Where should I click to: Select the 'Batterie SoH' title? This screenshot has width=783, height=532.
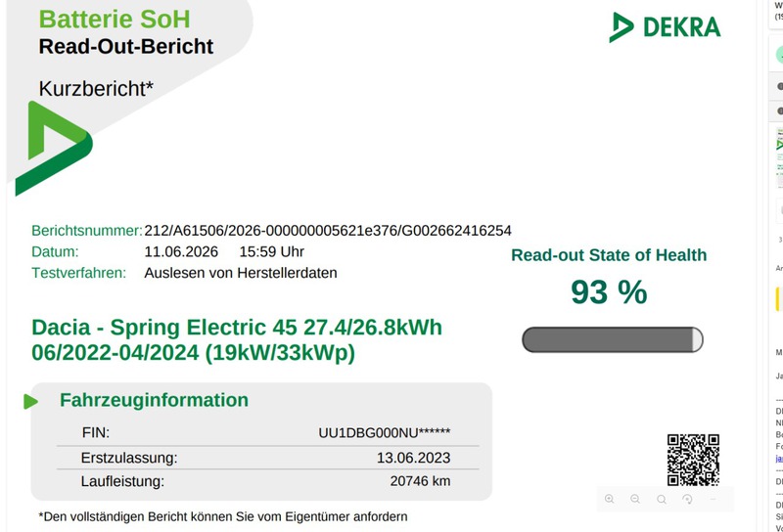(115, 20)
